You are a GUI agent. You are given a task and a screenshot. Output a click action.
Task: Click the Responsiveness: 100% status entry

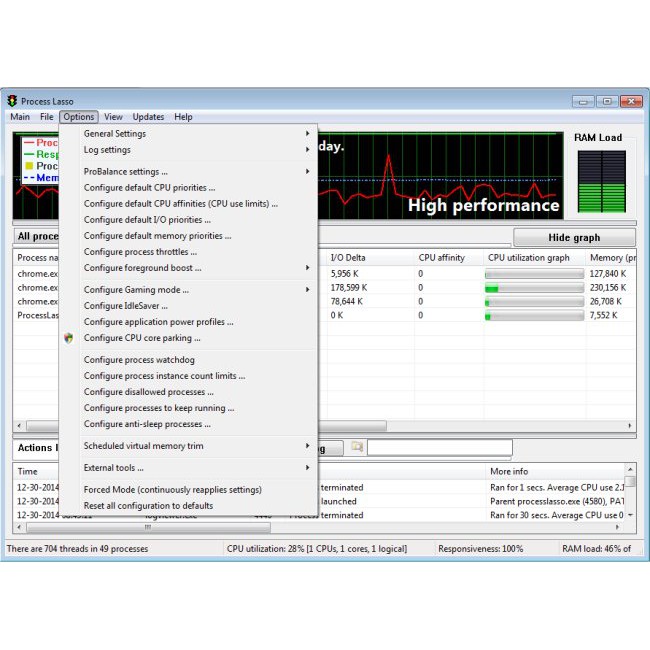click(480, 549)
